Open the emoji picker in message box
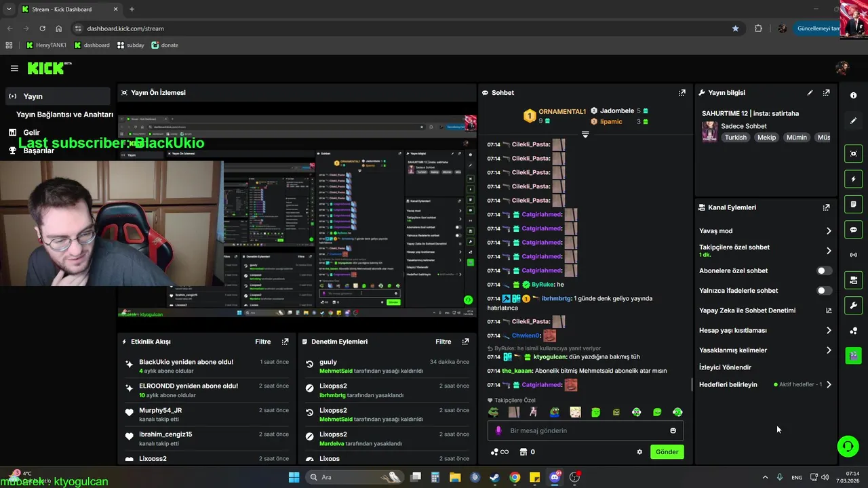 673,430
